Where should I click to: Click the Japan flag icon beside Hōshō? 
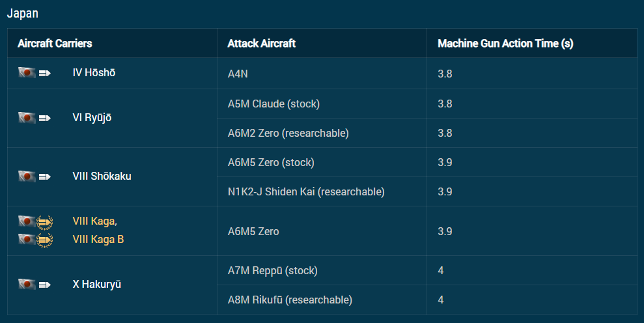[27, 73]
